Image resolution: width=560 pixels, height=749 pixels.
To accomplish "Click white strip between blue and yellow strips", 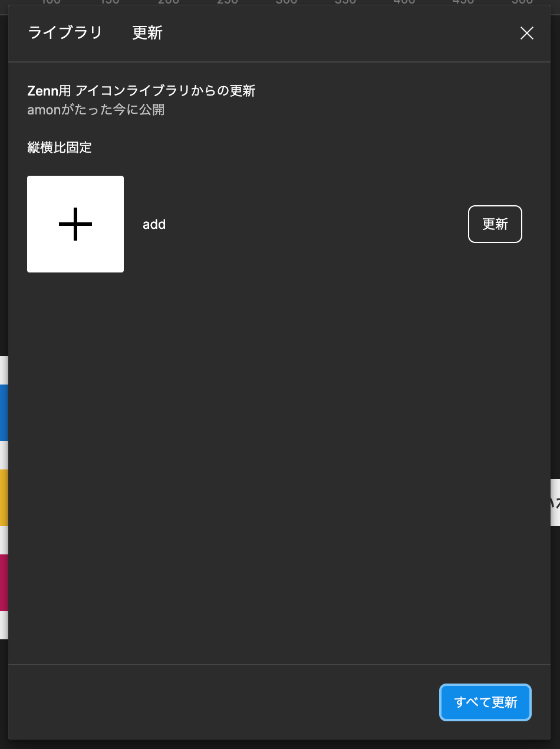I will click(x=4, y=455).
